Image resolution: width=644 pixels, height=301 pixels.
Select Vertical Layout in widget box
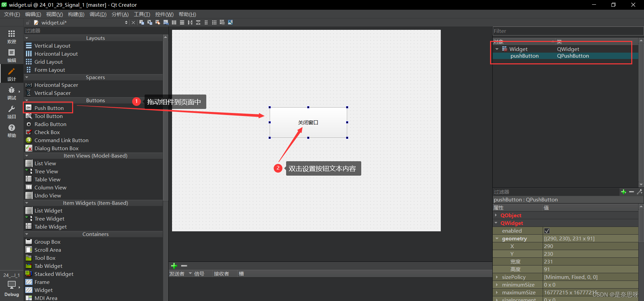coord(52,46)
